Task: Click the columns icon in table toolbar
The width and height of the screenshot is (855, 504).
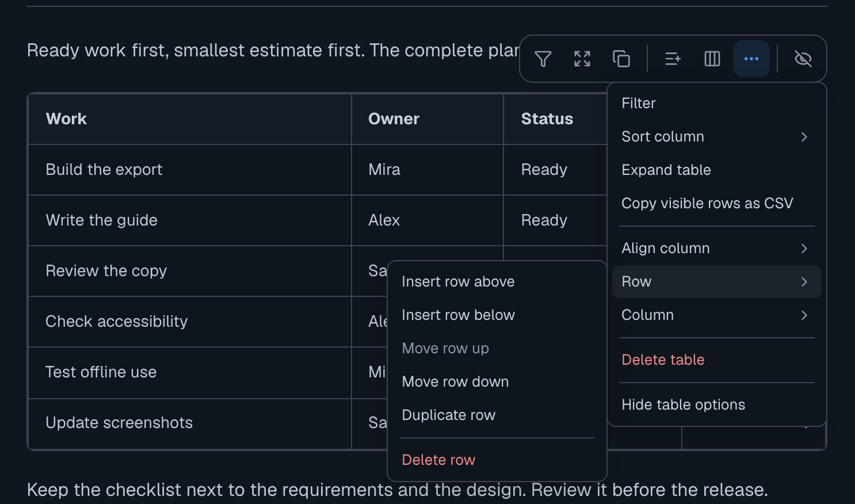Action: [x=712, y=59]
